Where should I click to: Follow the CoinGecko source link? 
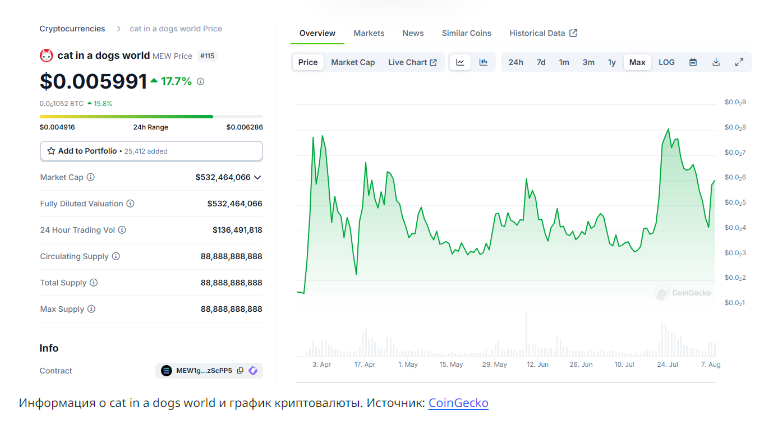458,403
